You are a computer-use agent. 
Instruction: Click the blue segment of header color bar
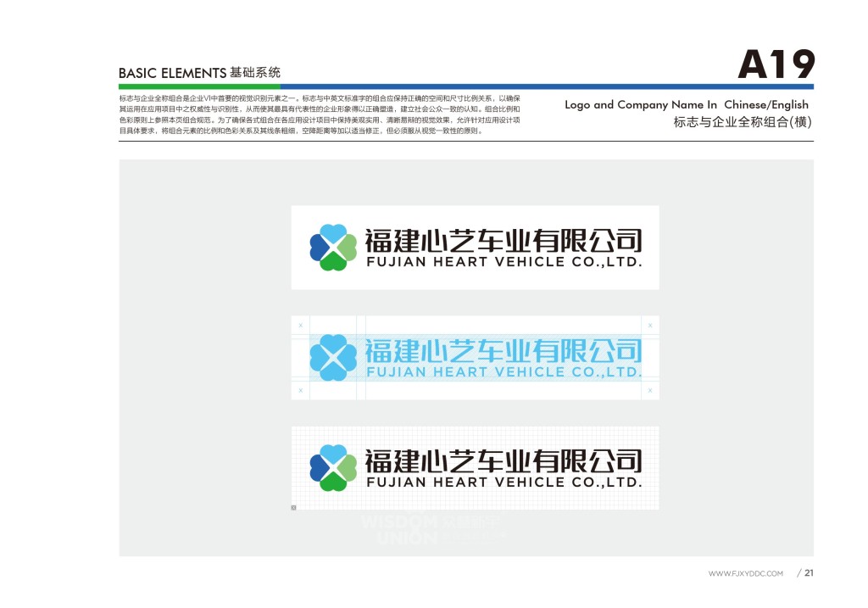(x=547, y=86)
